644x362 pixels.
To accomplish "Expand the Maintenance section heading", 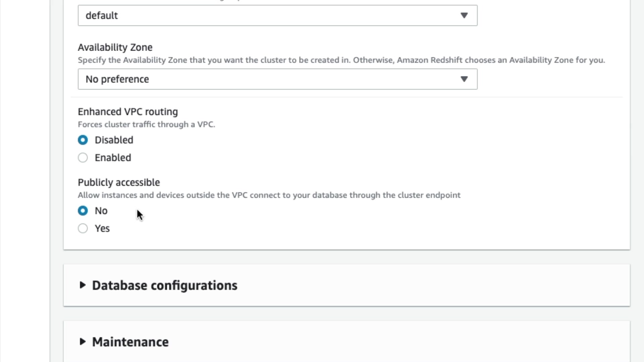I will pyautogui.click(x=130, y=342).
